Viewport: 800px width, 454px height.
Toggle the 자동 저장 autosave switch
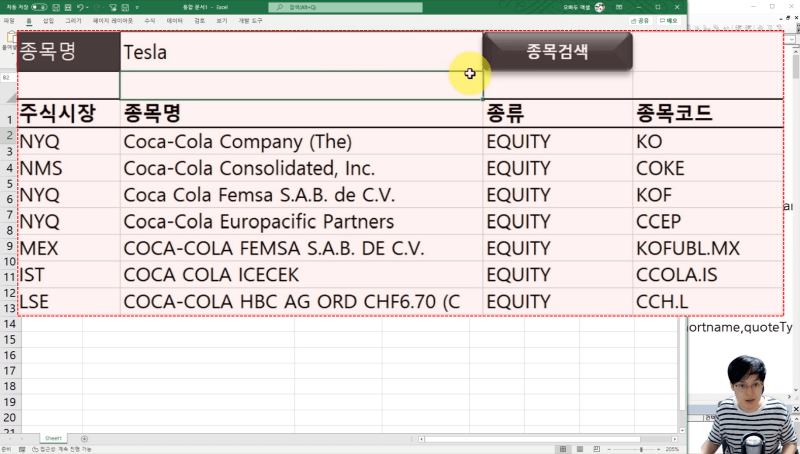[x=39, y=7]
